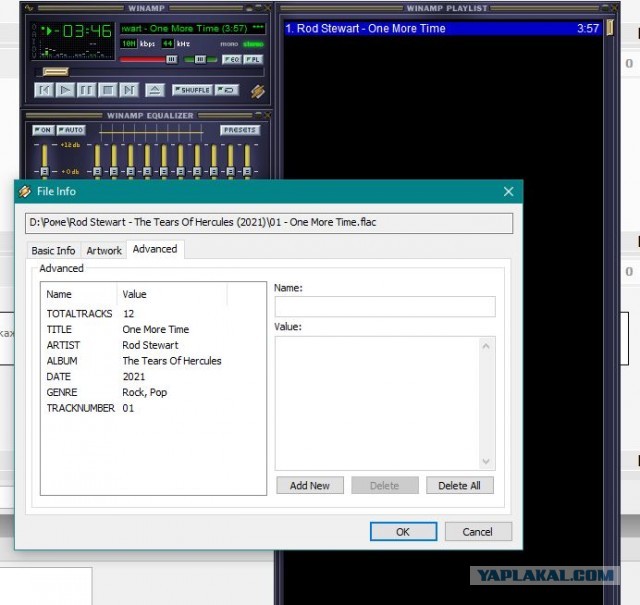Toggle the Repeat button in Winamp

tap(227, 90)
